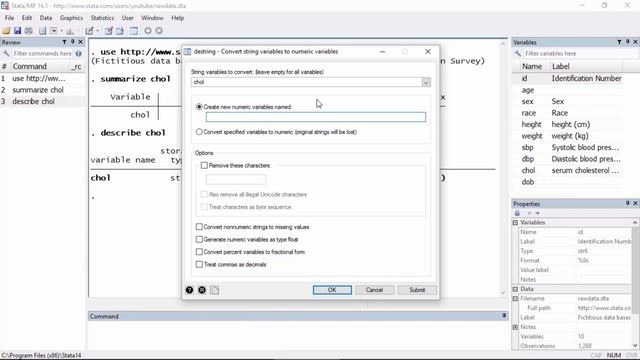Open the Viewer icon dropdown arrow
This screenshot has height=360, width=640.
point(61,31)
